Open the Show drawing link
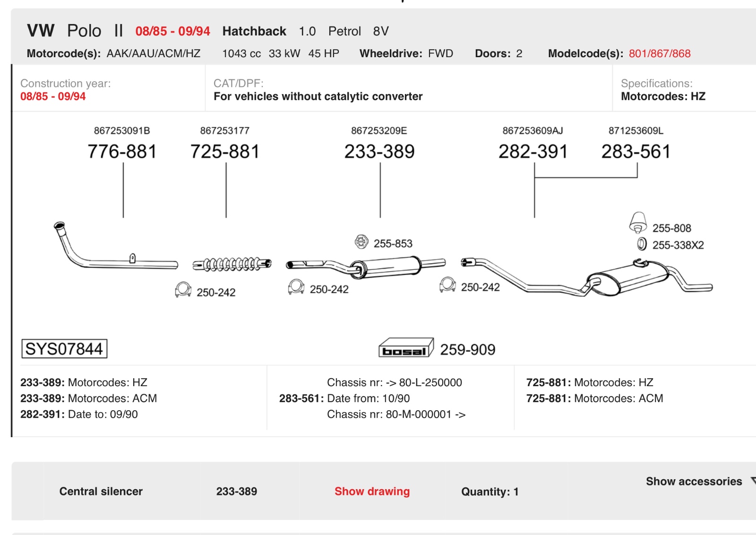 point(372,492)
